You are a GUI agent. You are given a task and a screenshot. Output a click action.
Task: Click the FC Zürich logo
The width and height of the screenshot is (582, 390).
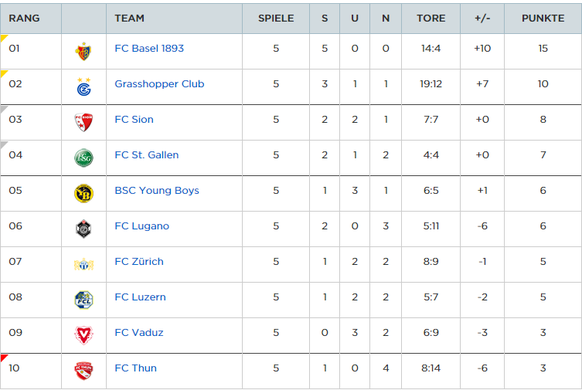point(84,265)
